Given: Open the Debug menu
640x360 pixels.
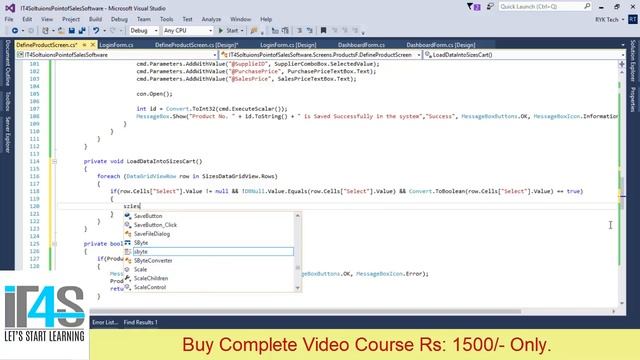Looking at the screenshot, I should click(119, 19).
